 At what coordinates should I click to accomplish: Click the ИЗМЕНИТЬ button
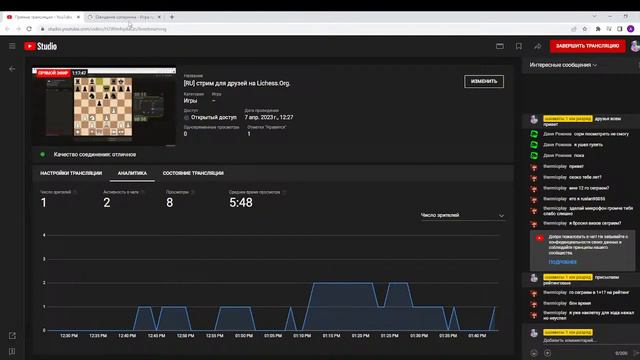484,81
